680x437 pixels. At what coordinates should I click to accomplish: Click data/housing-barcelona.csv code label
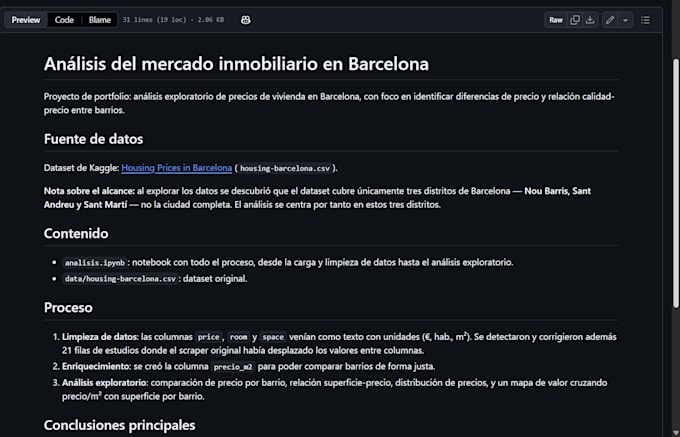(x=120, y=279)
